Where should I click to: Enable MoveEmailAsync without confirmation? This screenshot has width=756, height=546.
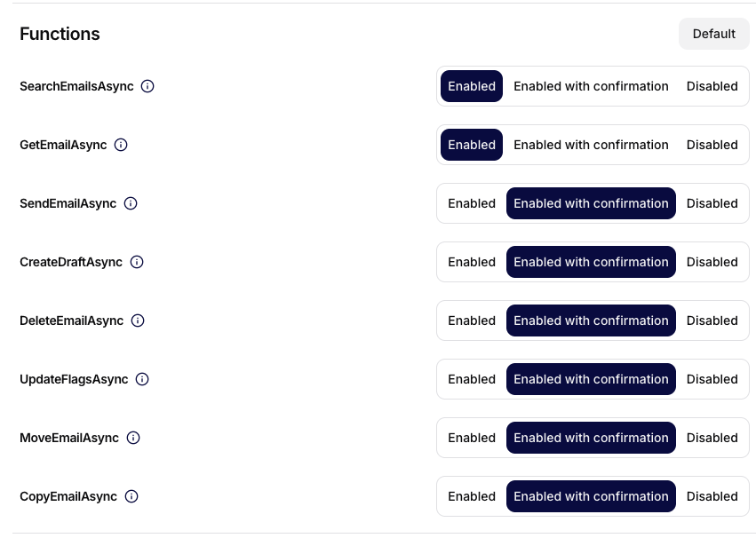(472, 438)
